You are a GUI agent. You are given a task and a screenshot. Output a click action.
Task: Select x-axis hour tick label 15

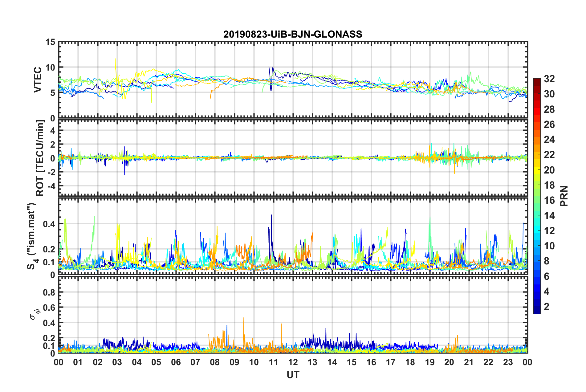352,362
